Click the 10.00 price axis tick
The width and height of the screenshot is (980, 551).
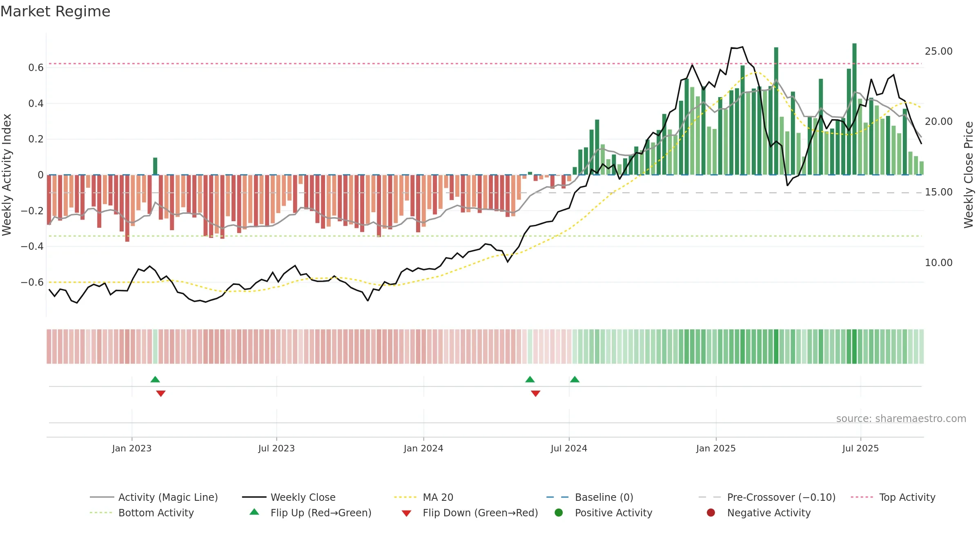coord(939,263)
